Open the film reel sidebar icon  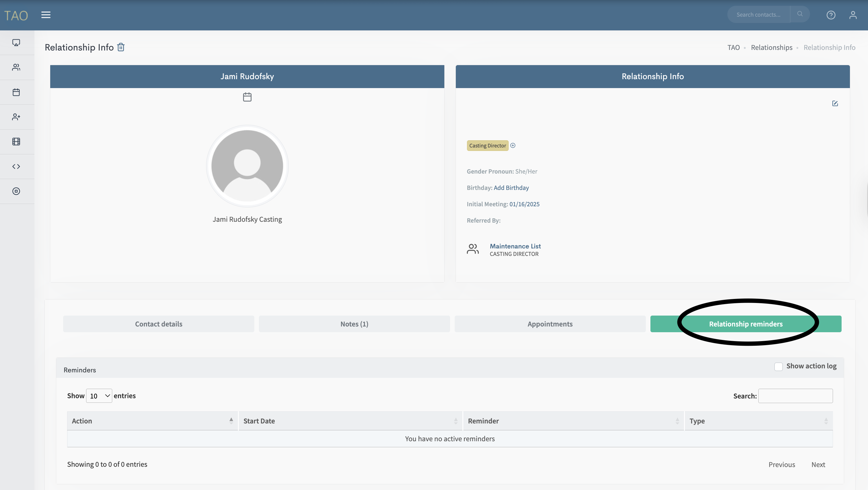pos(16,141)
